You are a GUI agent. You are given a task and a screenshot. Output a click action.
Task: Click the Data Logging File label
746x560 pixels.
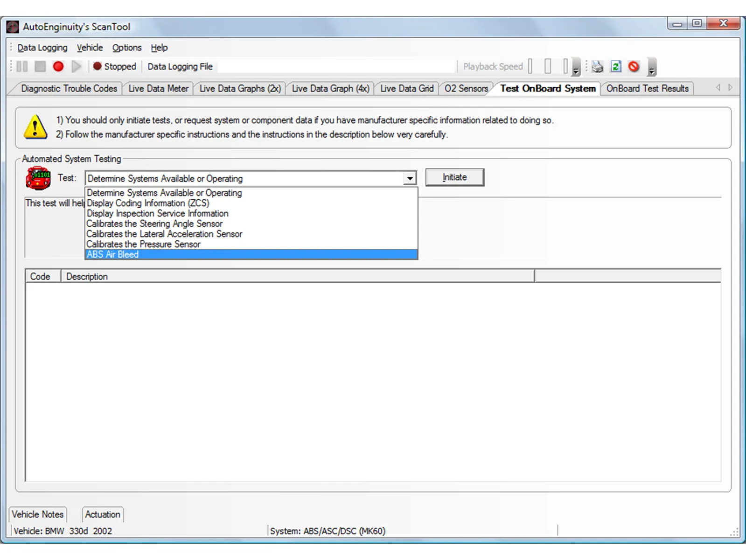(180, 67)
